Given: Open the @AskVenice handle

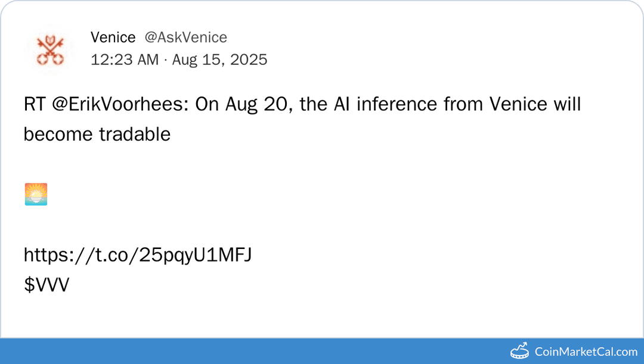Looking at the screenshot, I should (185, 38).
